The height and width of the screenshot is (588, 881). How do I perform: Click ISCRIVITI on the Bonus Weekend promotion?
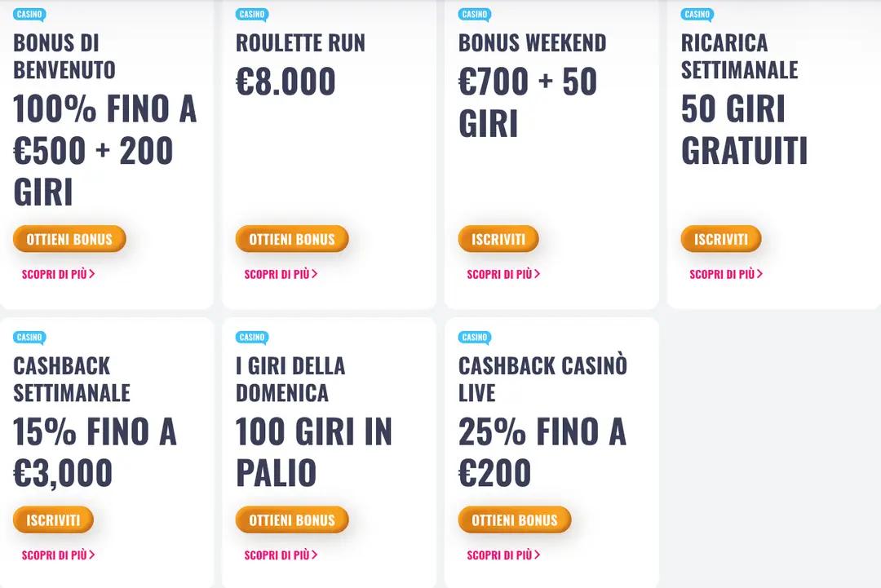click(x=498, y=239)
